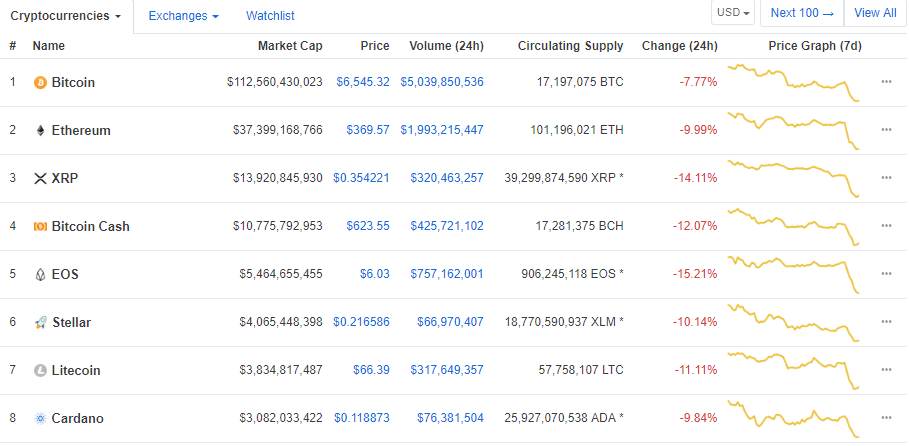Open the three-dot menu for Ethereum
The width and height of the screenshot is (909, 446).
point(886,130)
